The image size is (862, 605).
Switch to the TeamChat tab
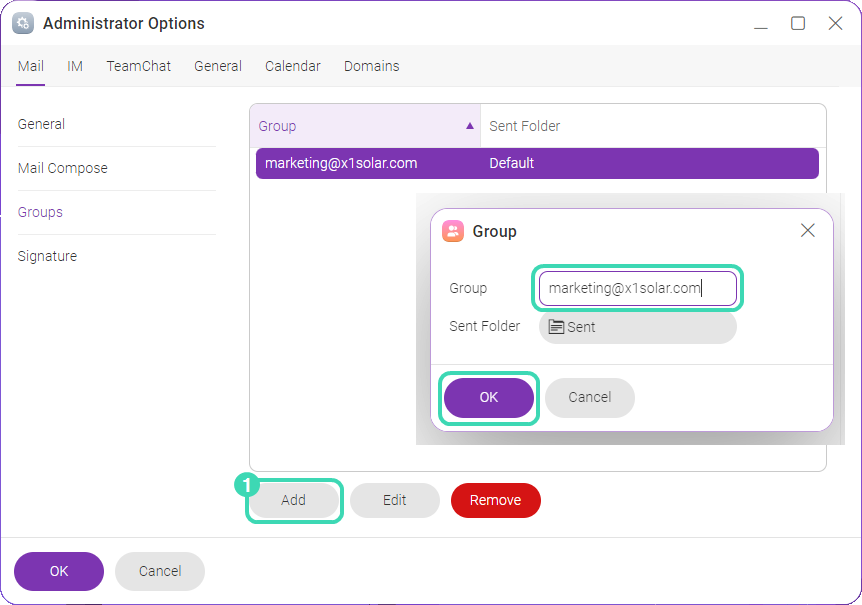(x=139, y=66)
